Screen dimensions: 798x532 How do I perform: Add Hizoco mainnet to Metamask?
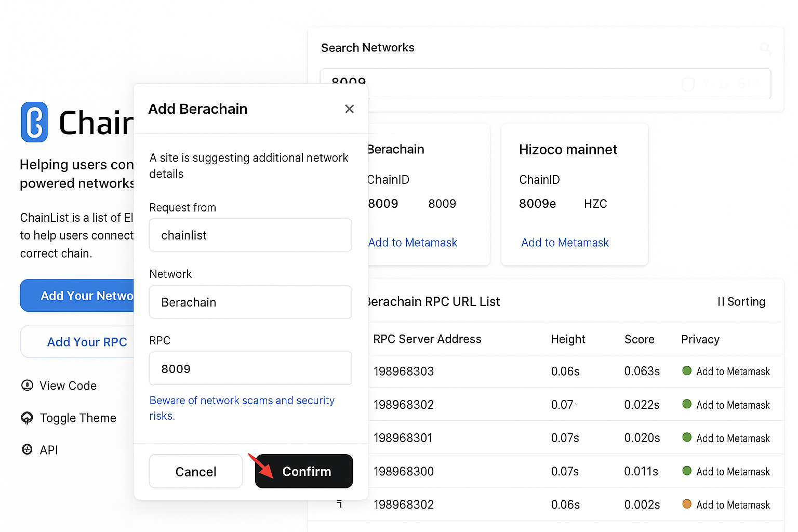[565, 243]
